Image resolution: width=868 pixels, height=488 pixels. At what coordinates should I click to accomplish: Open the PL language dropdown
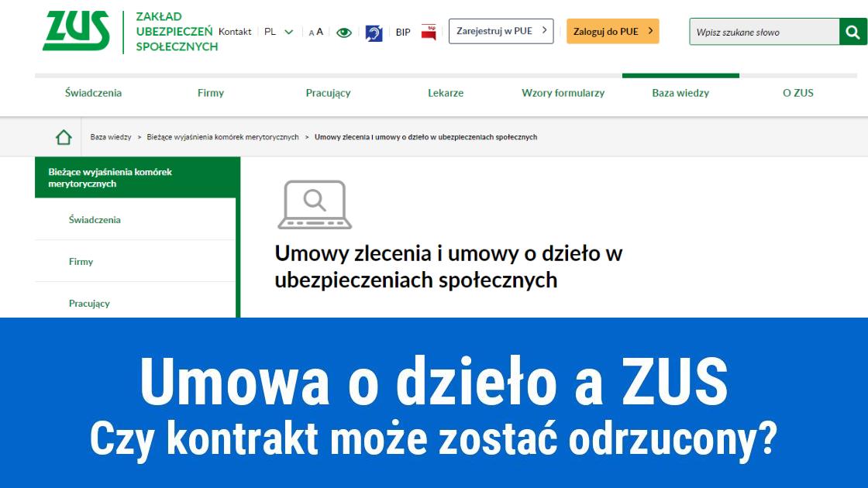point(278,32)
